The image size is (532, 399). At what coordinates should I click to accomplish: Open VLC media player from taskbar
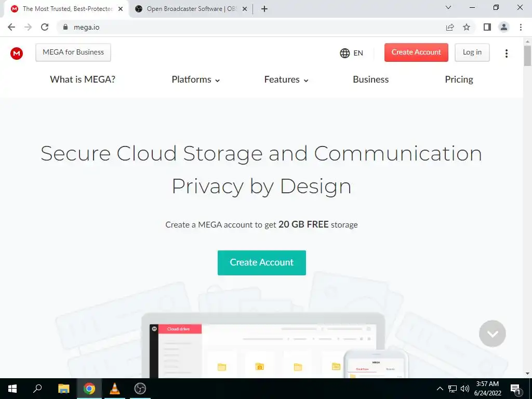click(115, 389)
